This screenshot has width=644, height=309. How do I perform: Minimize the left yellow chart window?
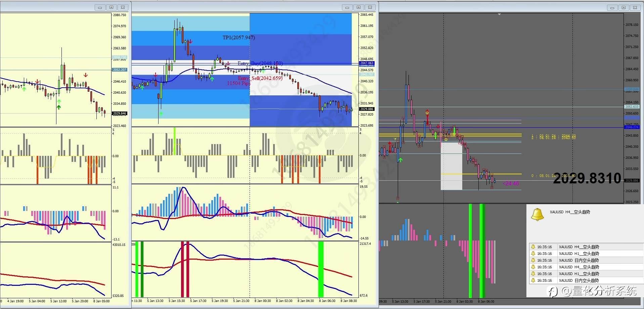100,7
